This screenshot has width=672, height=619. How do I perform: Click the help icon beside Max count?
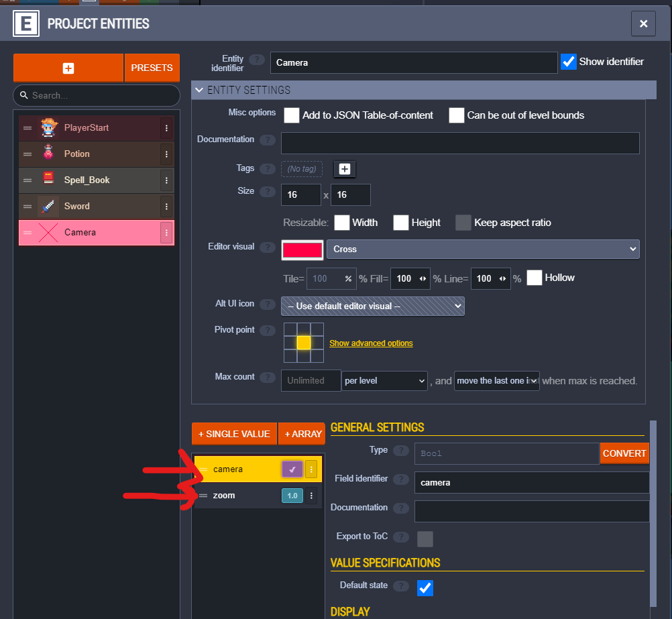[x=268, y=378]
